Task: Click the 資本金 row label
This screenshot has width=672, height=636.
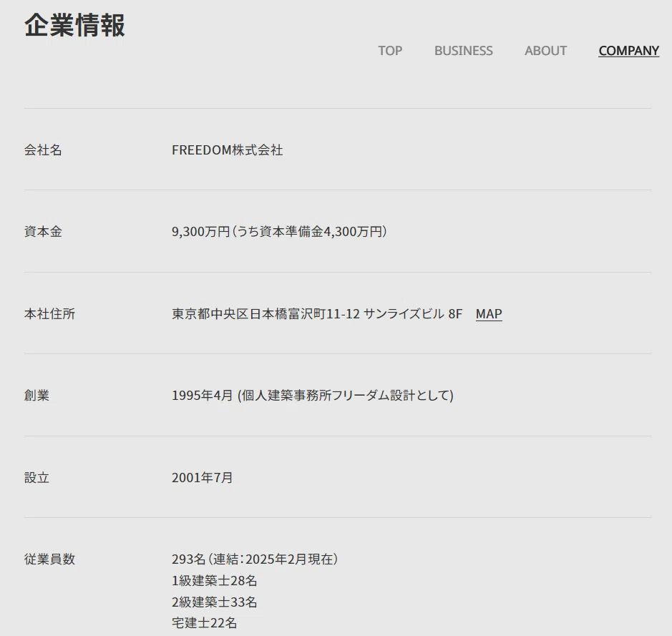Action: [43, 232]
